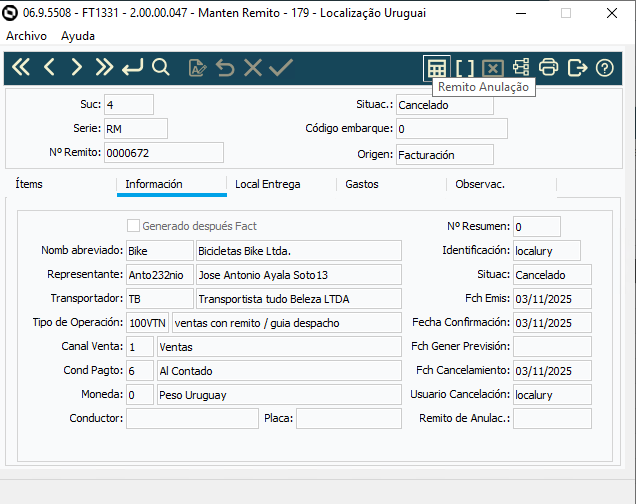Image resolution: width=636 pixels, height=504 pixels.
Task: Open Remito Anulação calculator-grid icon
Action: point(436,68)
